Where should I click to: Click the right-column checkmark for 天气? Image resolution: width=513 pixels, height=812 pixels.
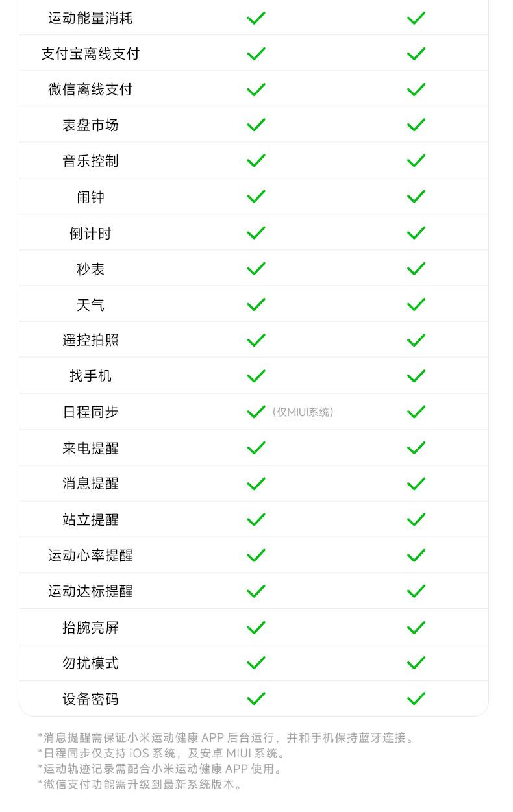tap(416, 304)
